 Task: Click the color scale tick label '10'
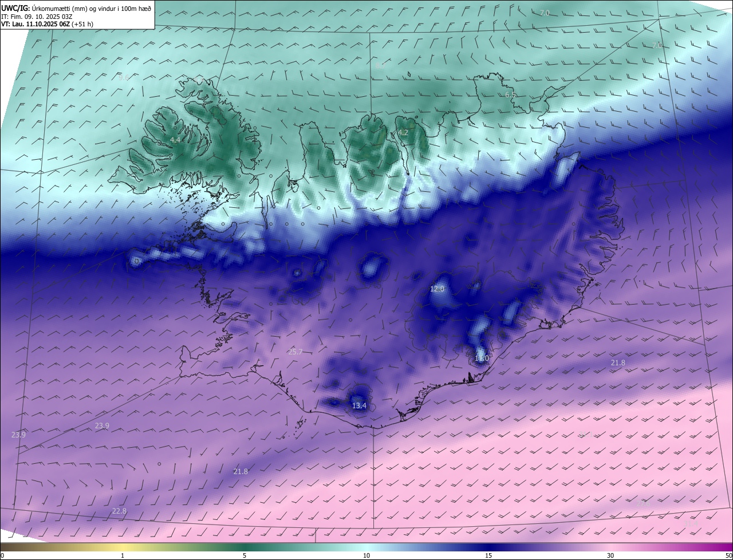coord(366,555)
